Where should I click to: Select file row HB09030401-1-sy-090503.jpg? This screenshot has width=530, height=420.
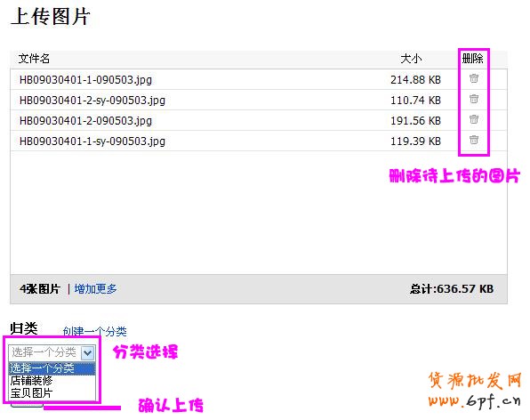(259, 141)
